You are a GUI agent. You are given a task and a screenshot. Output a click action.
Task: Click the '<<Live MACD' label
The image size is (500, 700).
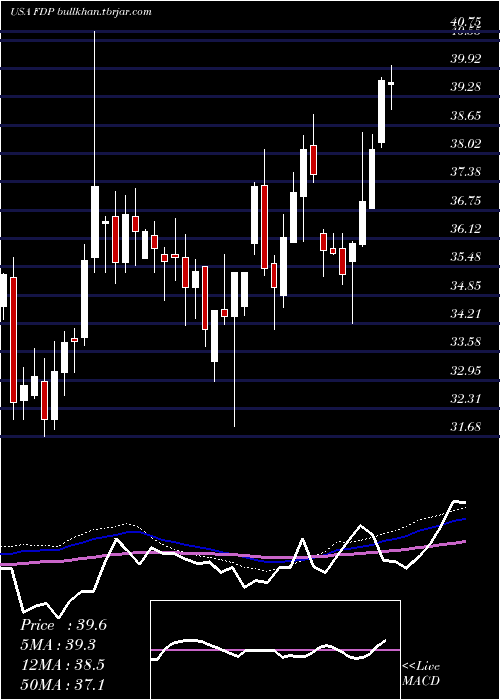click(x=421, y=674)
